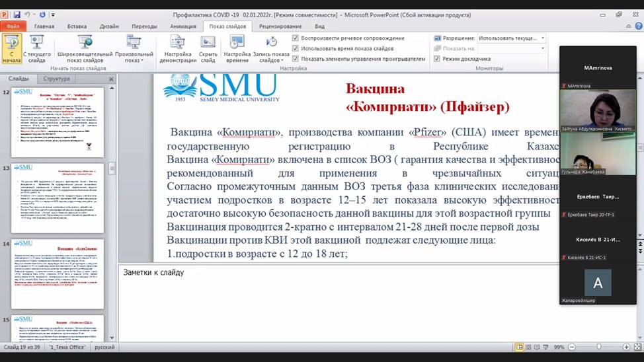Viewport: 644px width, 362px height.
Task: Switch to the Рецензирование tab
Action: pos(280,26)
